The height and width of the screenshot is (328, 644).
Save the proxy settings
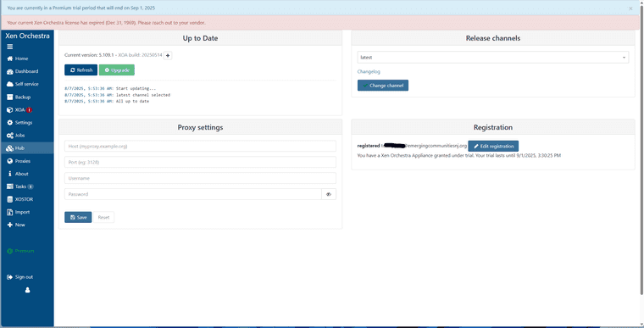(78, 217)
